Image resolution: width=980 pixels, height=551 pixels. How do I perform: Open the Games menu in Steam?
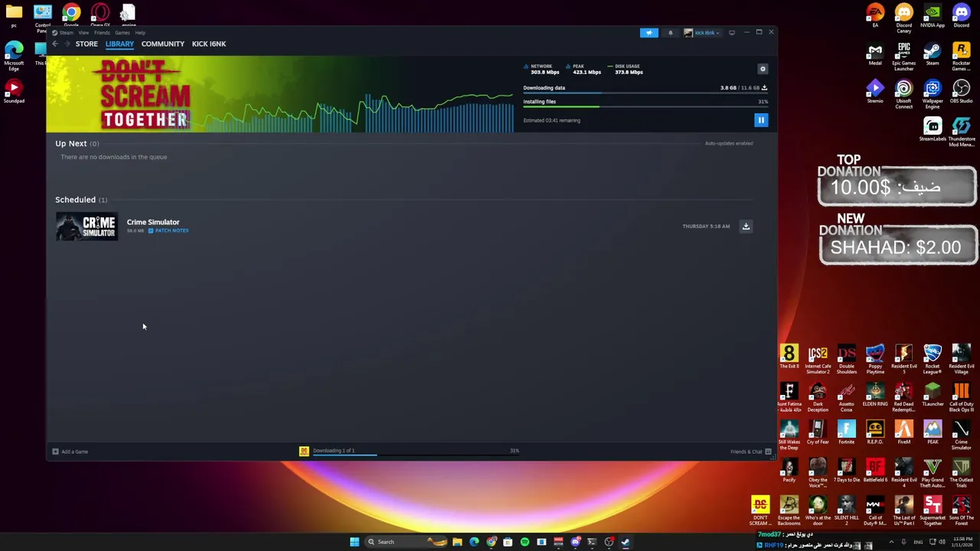[122, 33]
